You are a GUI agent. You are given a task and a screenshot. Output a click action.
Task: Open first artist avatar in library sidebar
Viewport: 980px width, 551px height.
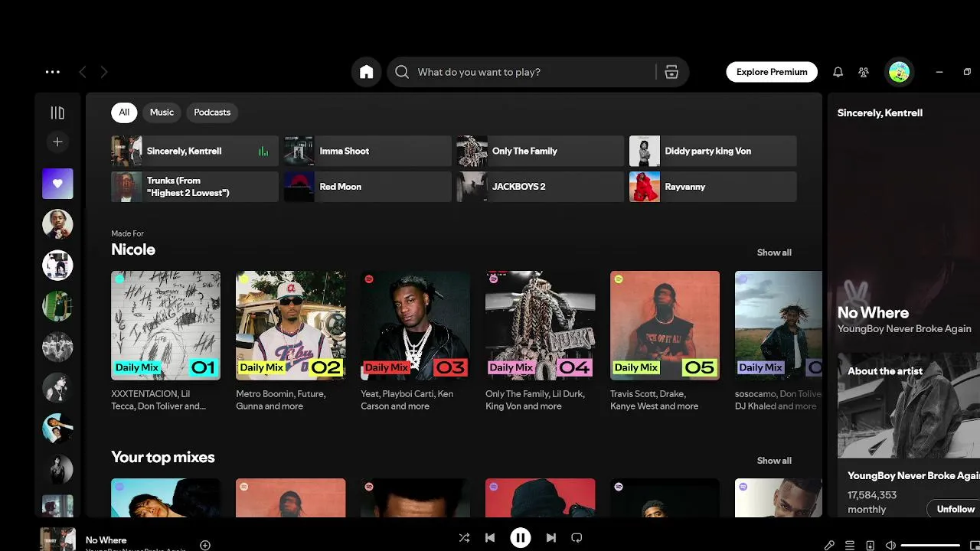tap(57, 224)
